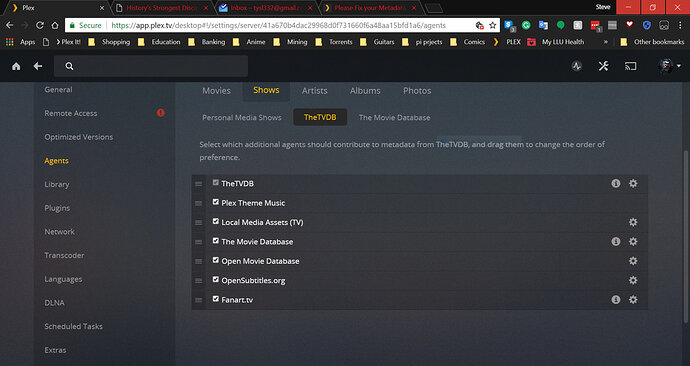Click the Fanart.tv drag handle
The width and height of the screenshot is (690, 366).
pos(198,300)
